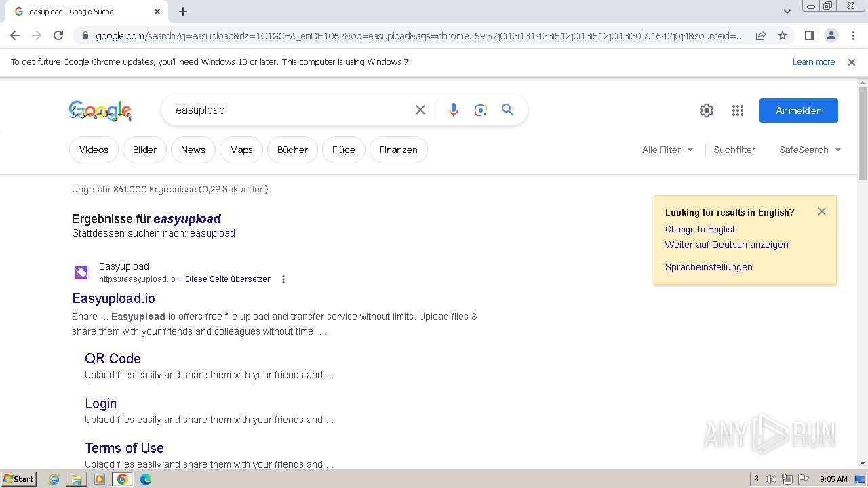The width and height of the screenshot is (868, 488).
Task: Click the share page icon in address bar
Action: click(761, 35)
